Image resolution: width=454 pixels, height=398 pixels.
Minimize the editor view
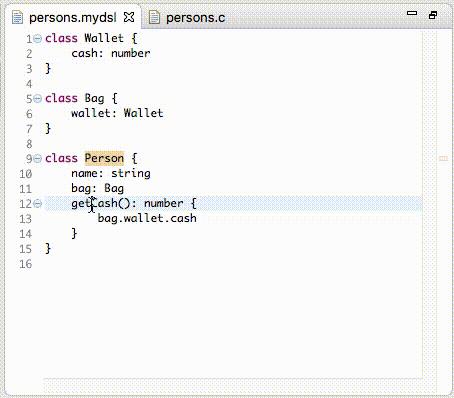coord(412,13)
